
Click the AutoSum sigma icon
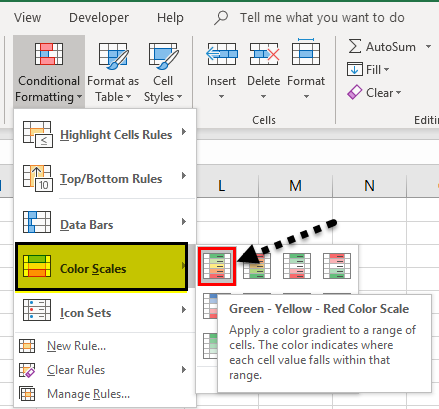pos(355,46)
